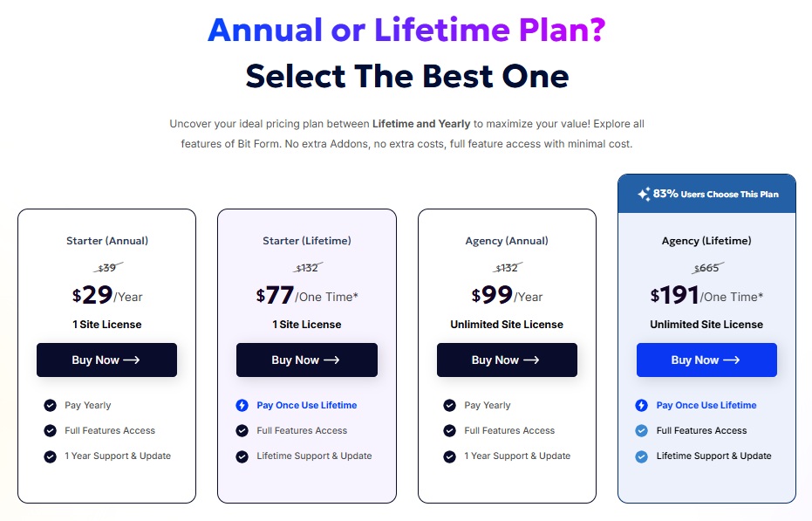
Task: Buy the Starter (Annual) plan for $29
Action: [x=106, y=360]
